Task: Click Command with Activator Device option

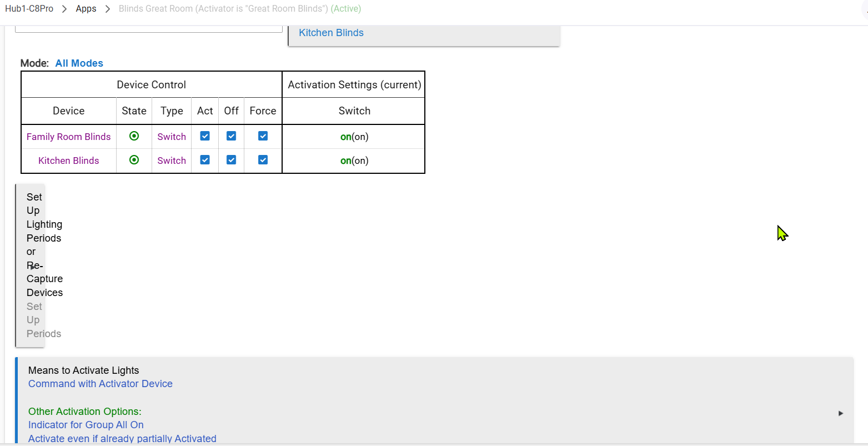Action: (101, 384)
